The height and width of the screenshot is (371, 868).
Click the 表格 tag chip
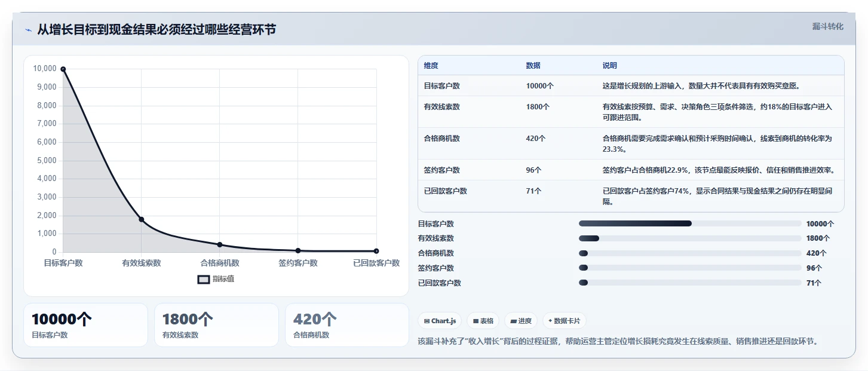tap(483, 321)
